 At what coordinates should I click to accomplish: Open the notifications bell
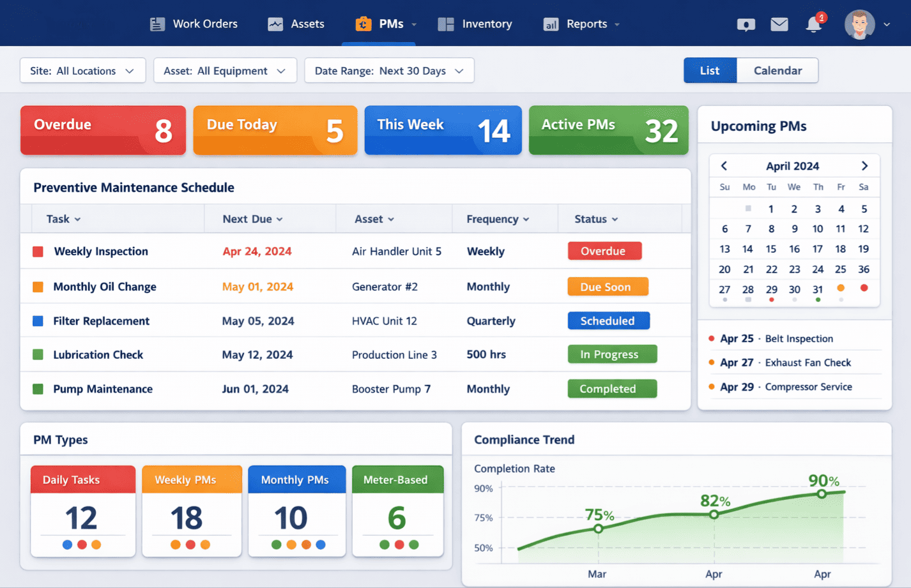click(x=813, y=25)
